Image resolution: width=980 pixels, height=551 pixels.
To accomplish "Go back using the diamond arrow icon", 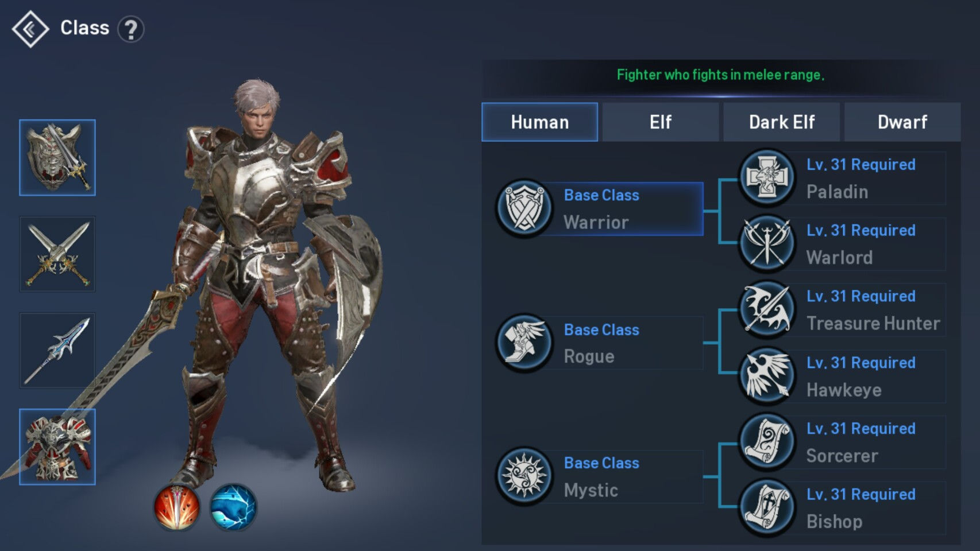I will [30, 29].
